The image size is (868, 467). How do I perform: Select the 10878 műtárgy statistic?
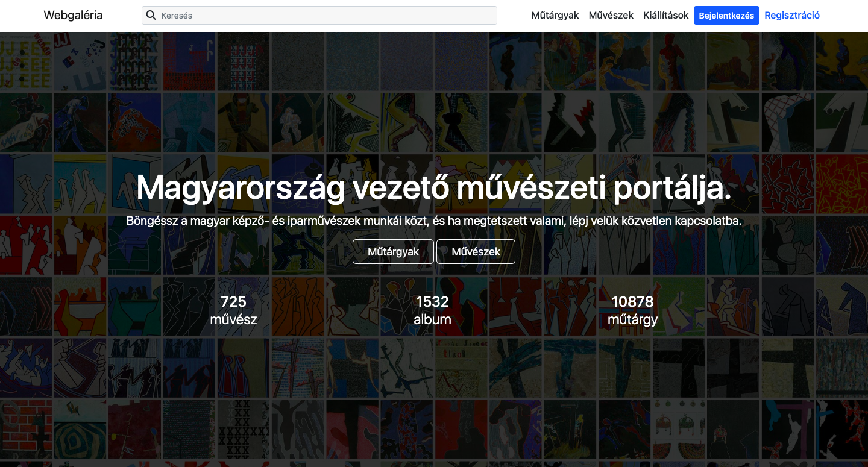coord(632,310)
